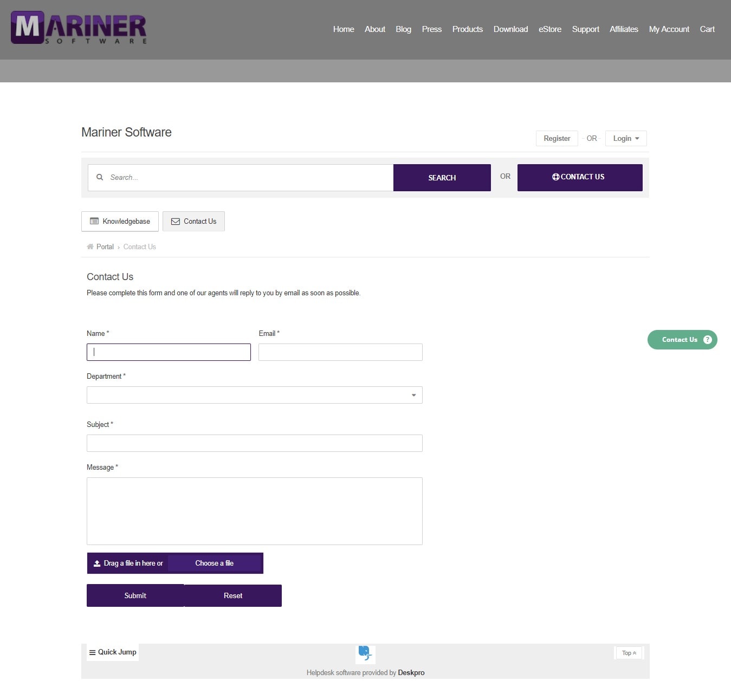Open the eStore link
731x700 pixels.
coord(550,29)
